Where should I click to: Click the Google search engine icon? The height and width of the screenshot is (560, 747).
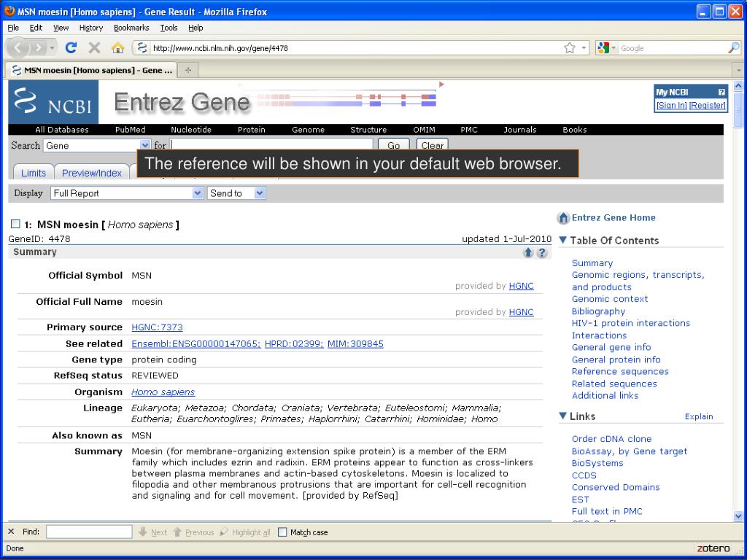[603, 47]
